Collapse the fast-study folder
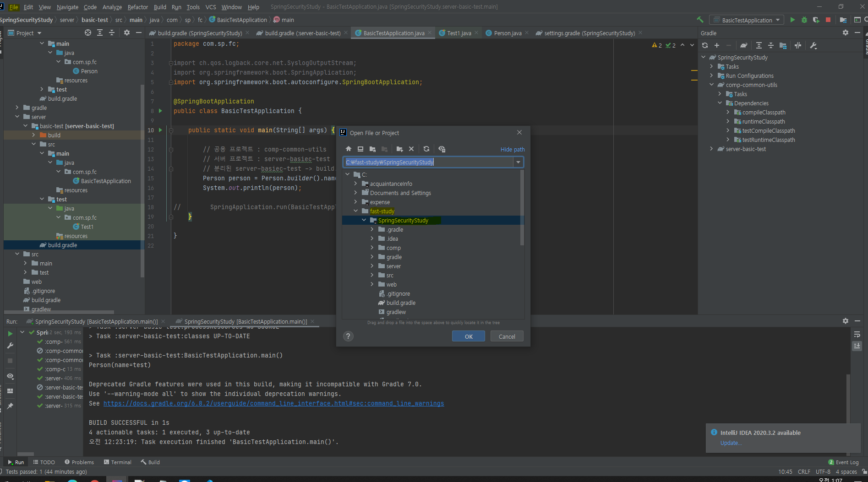Image resolution: width=868 pixels, height=482 pixels. point(355,211)
